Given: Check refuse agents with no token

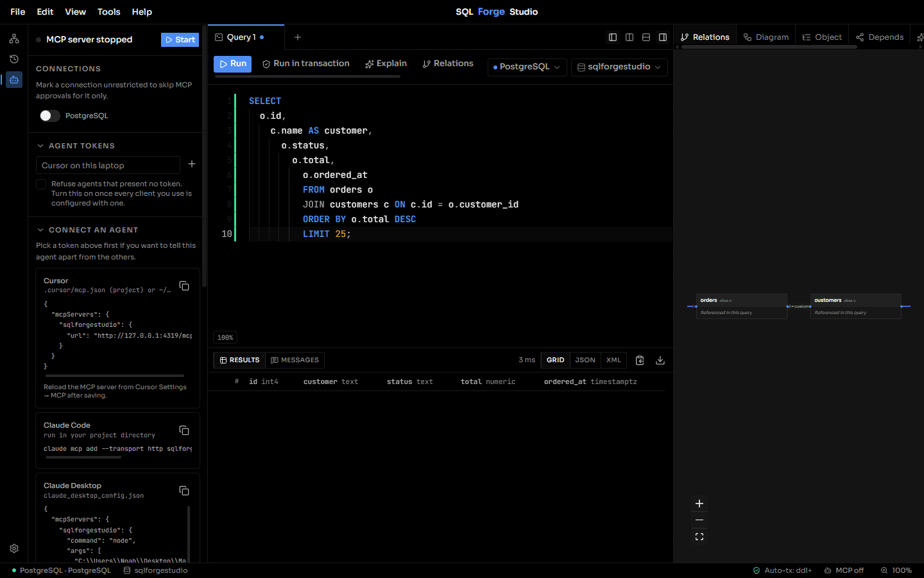Looking at the screenshot, I should 41,184.
